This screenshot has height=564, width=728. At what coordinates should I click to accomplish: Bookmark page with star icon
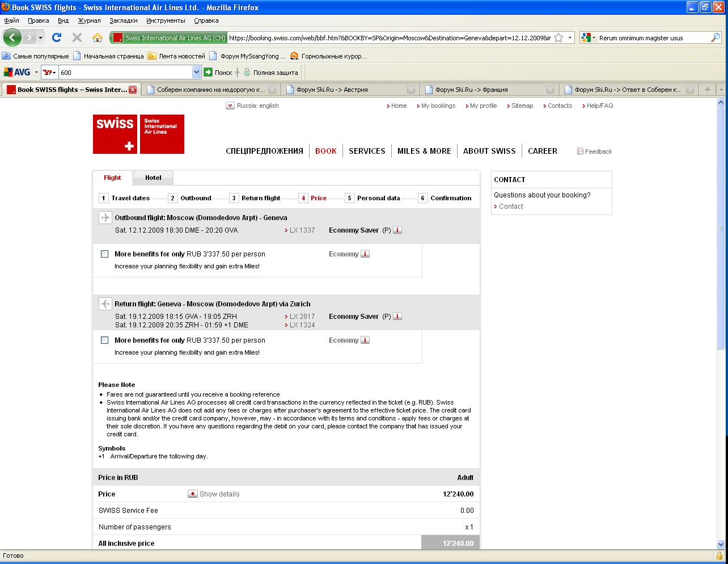coord(558,37)
